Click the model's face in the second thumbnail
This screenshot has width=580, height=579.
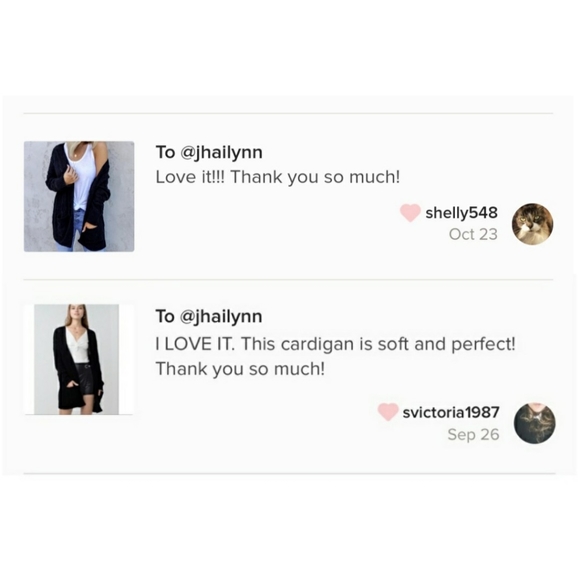click(x=77, y=312)
